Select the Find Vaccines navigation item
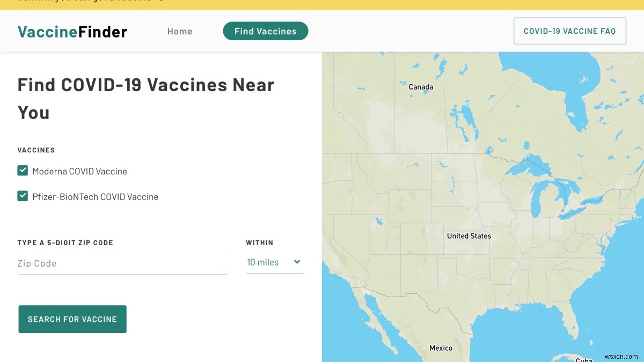Image resolution: width=644 pixels, height=362 pixels. (x=265, y=31)
